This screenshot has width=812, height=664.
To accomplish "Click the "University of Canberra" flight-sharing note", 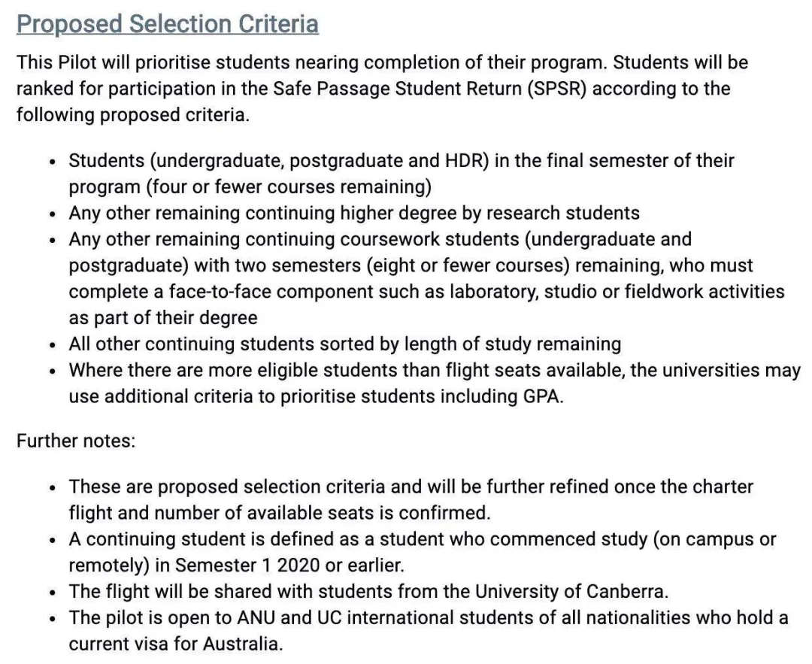I will pos(368,592).
